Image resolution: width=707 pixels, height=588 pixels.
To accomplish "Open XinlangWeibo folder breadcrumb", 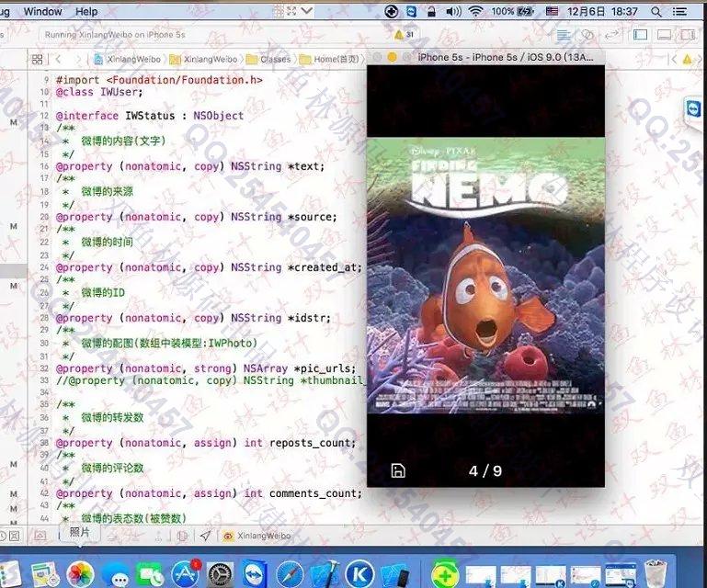I will pyautogui.click(x=203, y=59).
